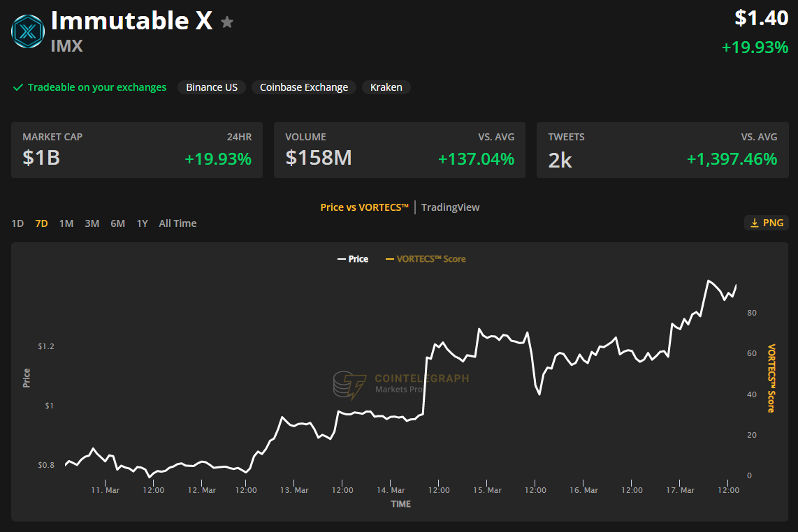Open the TradingView chart tab
Viewport: 798px width, 532px height.
pyautogui.click(x=451, y=207)
